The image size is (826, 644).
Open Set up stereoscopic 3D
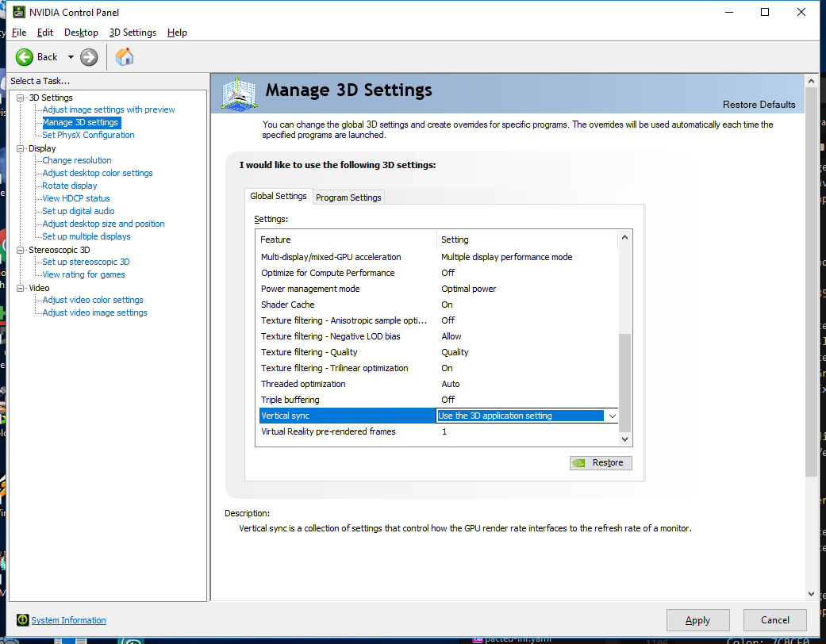point(86,262)
